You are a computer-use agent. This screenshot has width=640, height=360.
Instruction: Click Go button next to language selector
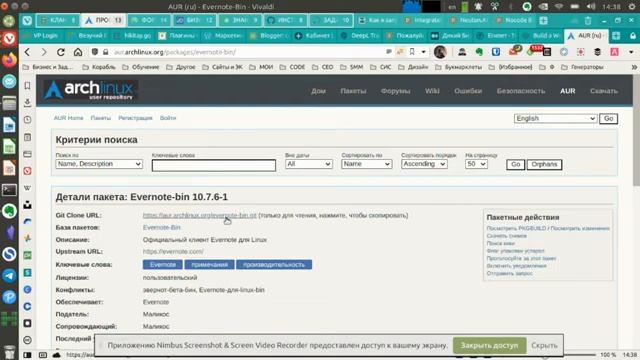608,118
